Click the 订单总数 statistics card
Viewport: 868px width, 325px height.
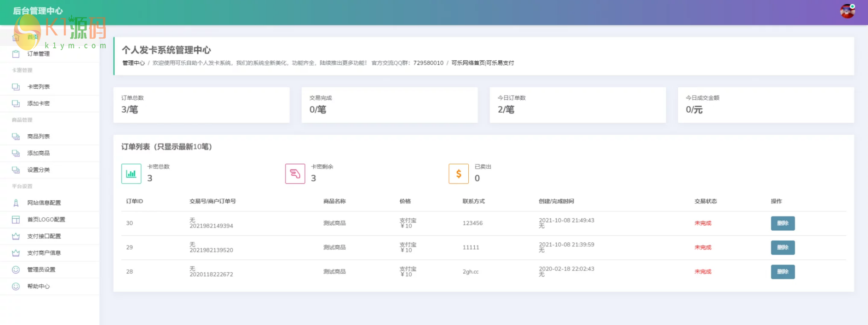tap(201, 105)
